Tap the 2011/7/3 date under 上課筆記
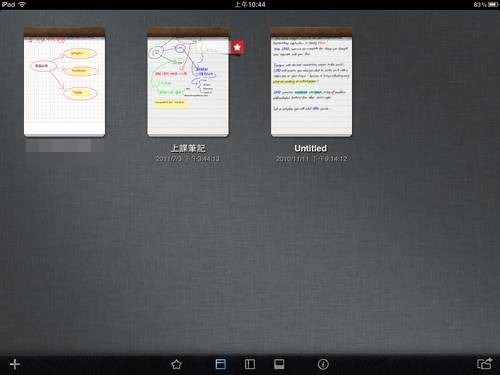The width and height of the screenshot is (500, 375). pyautogui.click(x=188, y=159)
